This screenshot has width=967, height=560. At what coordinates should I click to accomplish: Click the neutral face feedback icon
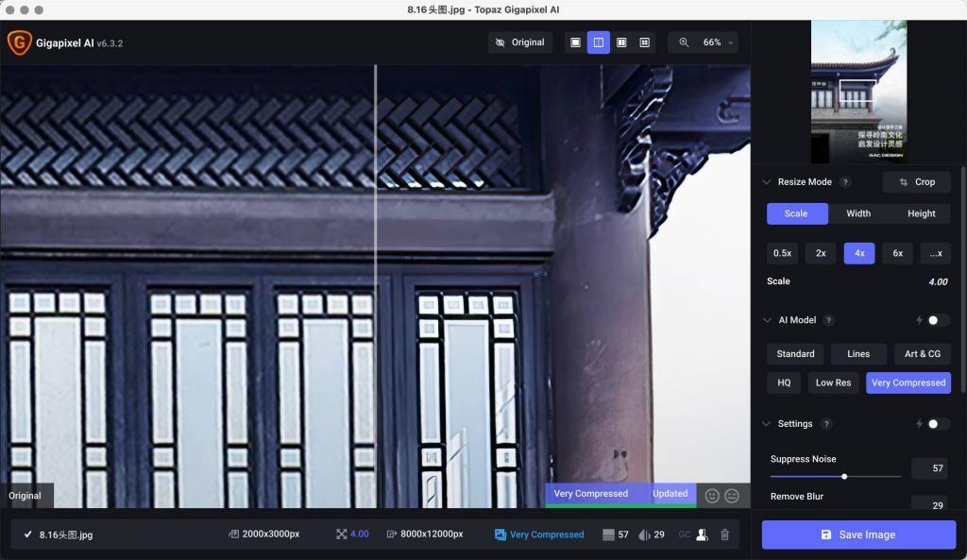[732, 496]
